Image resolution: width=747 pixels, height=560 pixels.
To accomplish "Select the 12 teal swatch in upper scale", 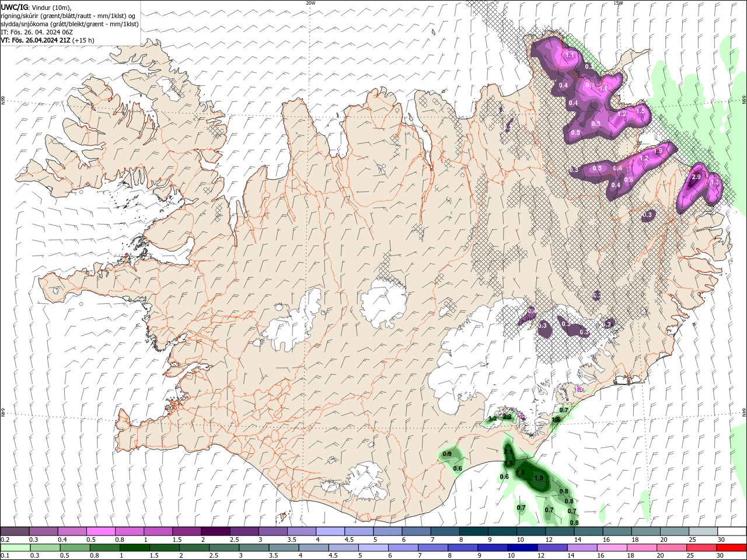I will point(559,531).
